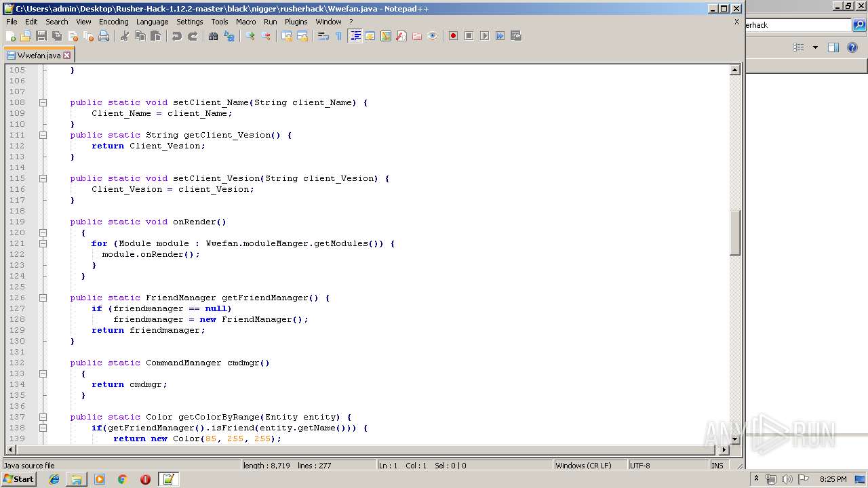Open the Macro menu

pos(246,22)
